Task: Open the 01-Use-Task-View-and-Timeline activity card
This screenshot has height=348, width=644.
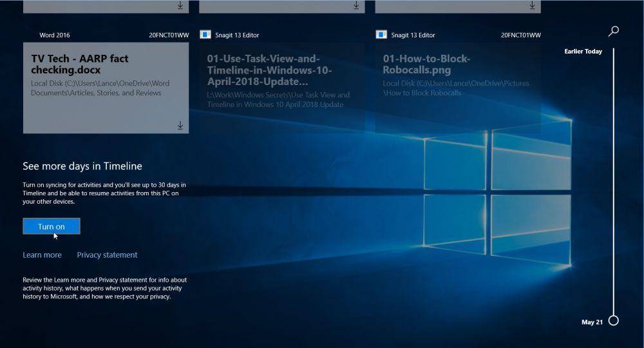Action: [x=282, y=88]
